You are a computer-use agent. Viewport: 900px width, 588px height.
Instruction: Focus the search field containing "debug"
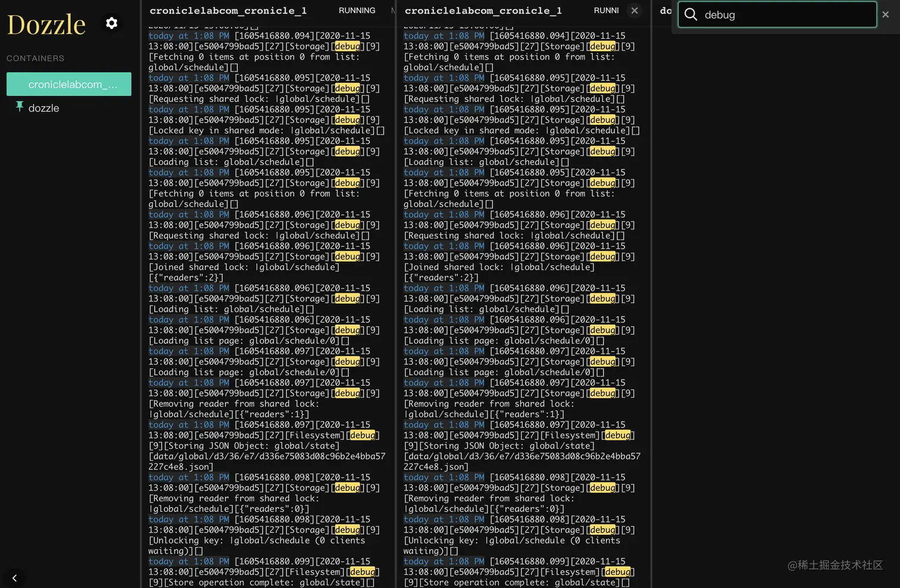pos(777,15)
